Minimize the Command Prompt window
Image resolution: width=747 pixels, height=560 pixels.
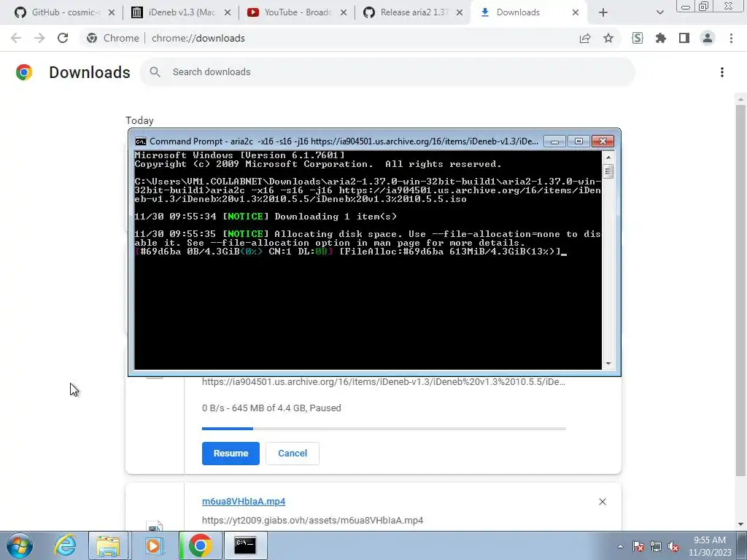554,141
